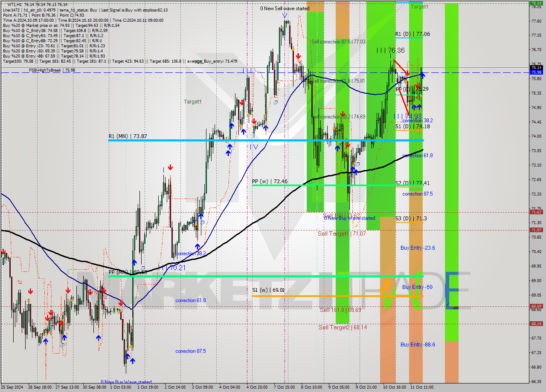
Task: Click the 'Sell 161.8 | 68.69' label
Action: coord(340,310)
